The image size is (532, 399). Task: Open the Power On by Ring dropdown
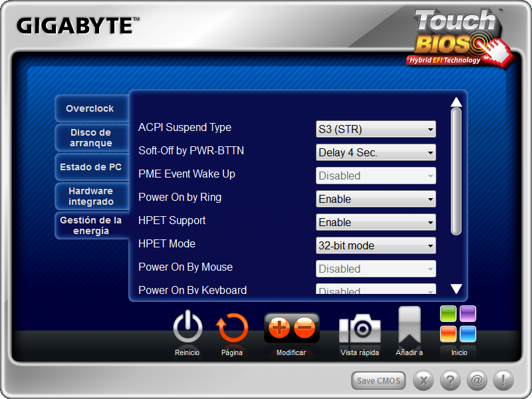[x=376, y=199]
